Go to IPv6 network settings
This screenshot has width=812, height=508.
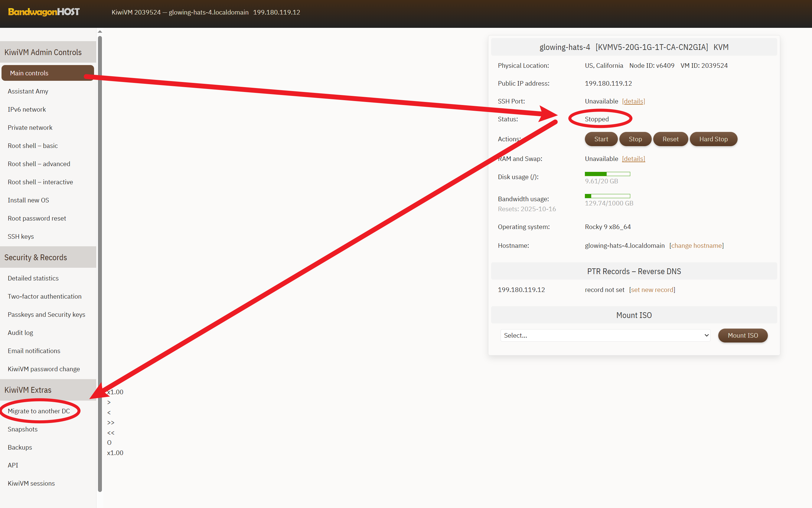pyautogui.click(x=27, y=109)
